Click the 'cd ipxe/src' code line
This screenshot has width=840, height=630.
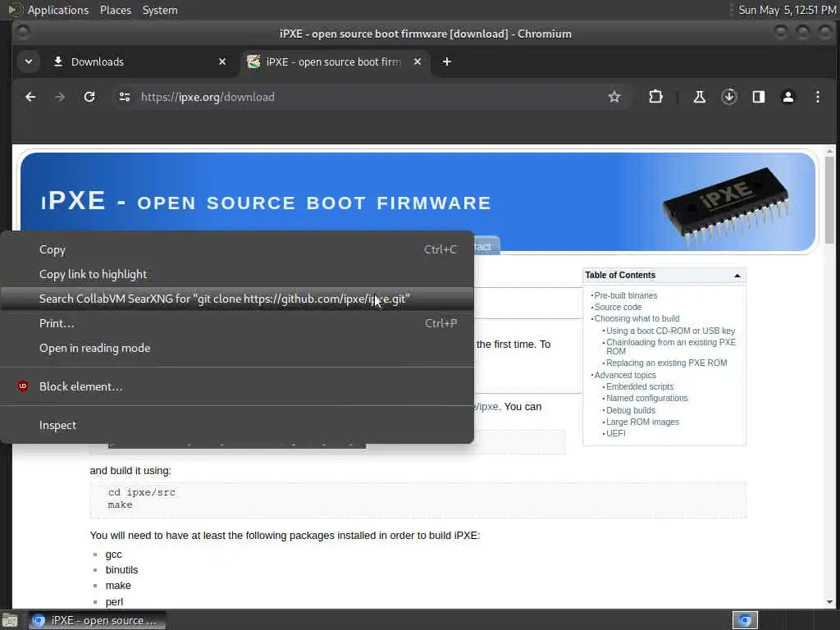142,492
